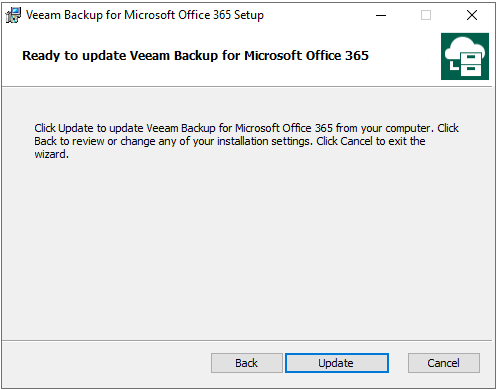The width and height of the screenshot is (497, 390).
Task: Click the gap between the Update and Cancel buttons
Action: point(398,363)
